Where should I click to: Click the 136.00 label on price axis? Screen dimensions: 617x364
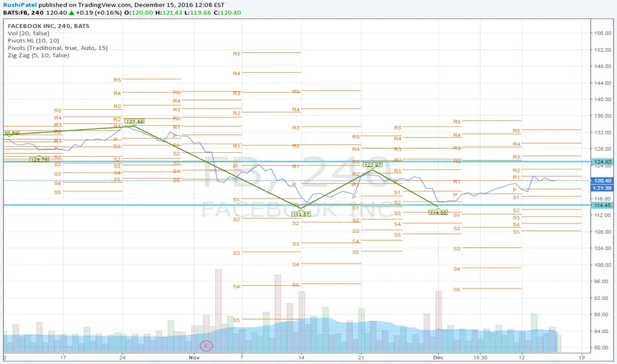pyautogui.click(x=603, y=116)
